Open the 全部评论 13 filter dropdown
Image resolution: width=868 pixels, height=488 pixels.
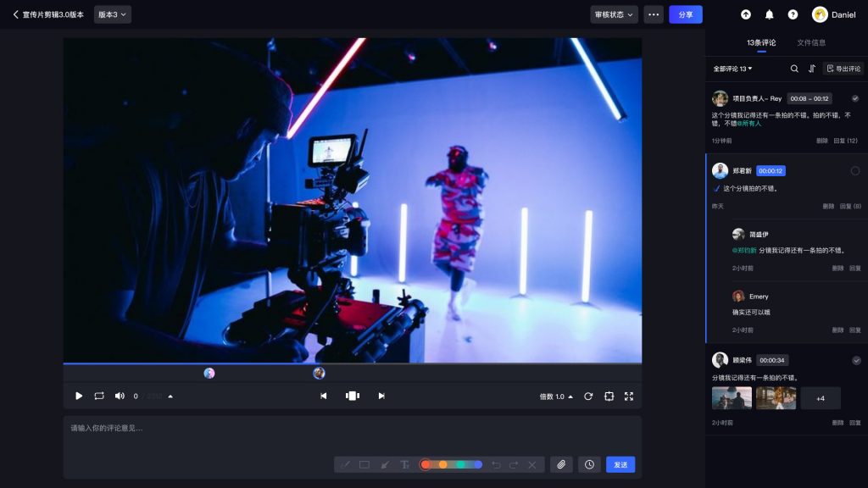732,69
